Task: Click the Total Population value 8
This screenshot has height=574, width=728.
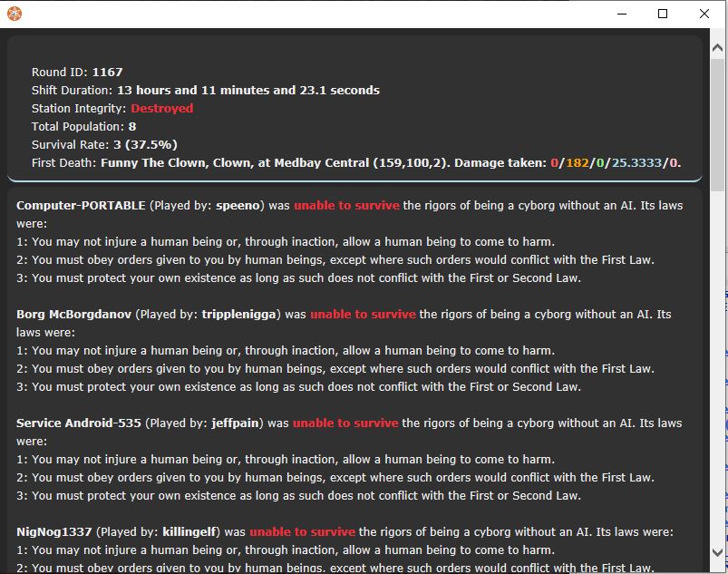Action: pos(132,127)
